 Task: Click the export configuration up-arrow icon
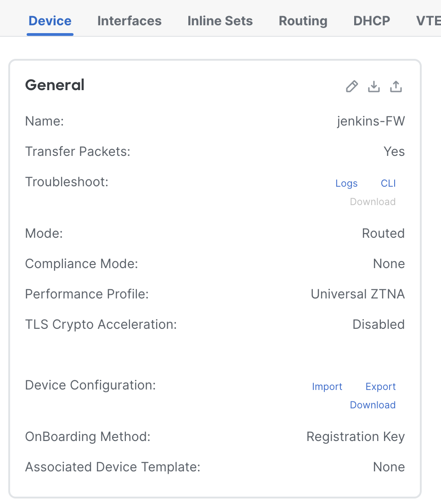point(396,86)
